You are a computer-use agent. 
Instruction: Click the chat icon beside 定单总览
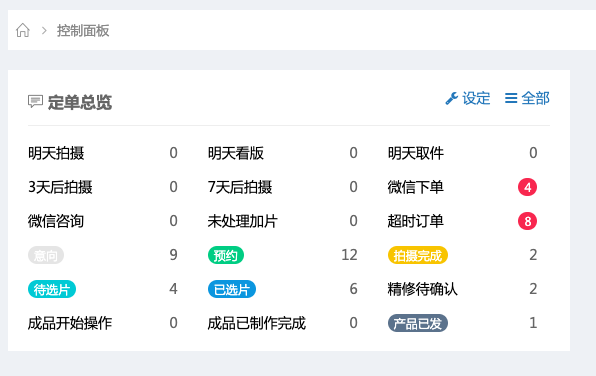point(35,102)
